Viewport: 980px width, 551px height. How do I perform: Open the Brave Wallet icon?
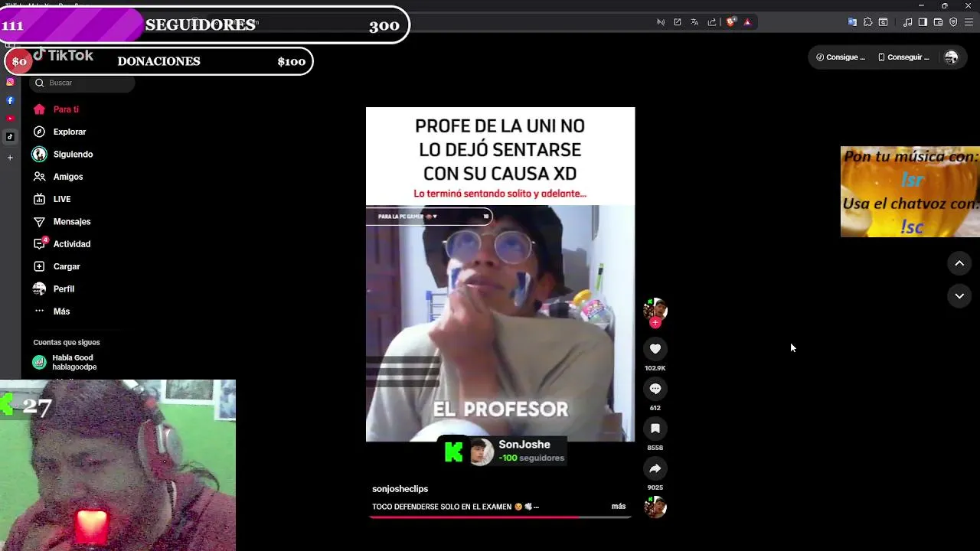[x=938, y=22]
